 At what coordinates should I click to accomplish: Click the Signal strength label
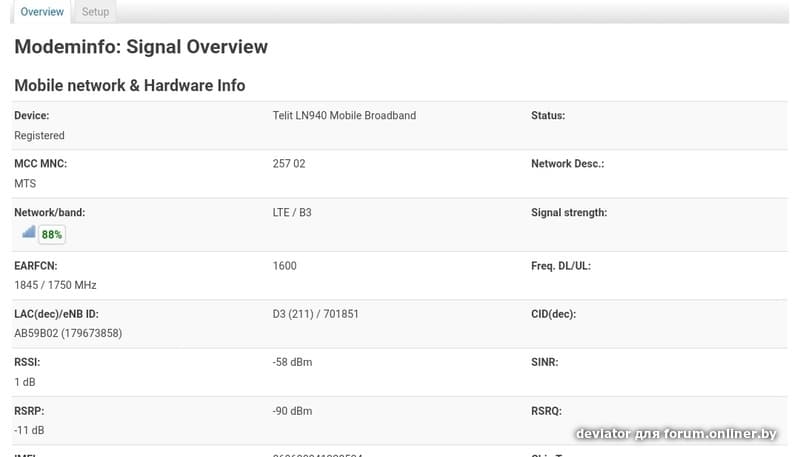568,213
